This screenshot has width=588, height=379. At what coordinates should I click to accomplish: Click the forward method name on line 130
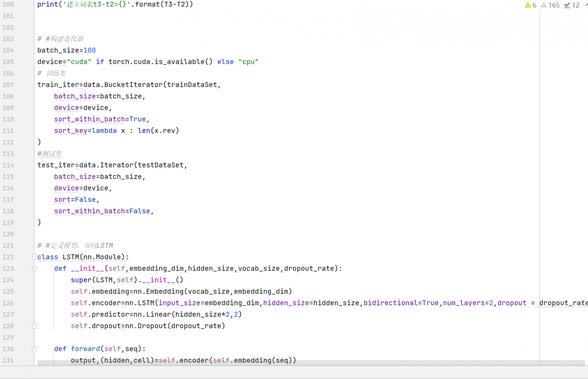(85, 349)
